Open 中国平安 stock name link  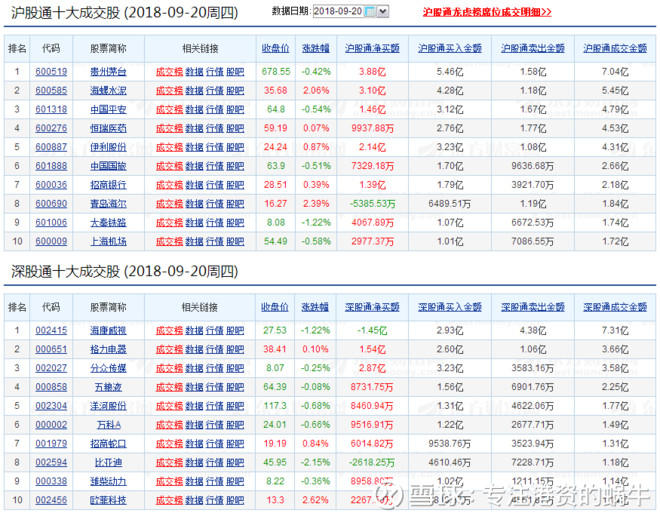point(108,109)
